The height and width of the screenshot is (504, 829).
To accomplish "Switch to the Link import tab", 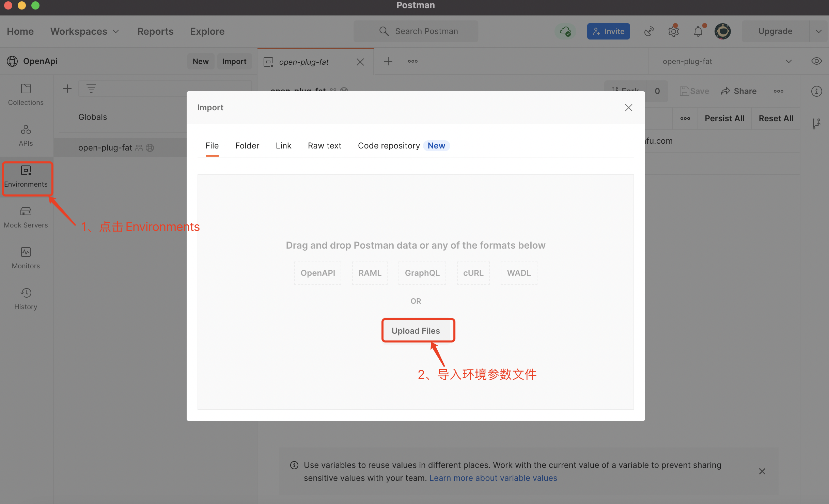I will coord(283,146).
